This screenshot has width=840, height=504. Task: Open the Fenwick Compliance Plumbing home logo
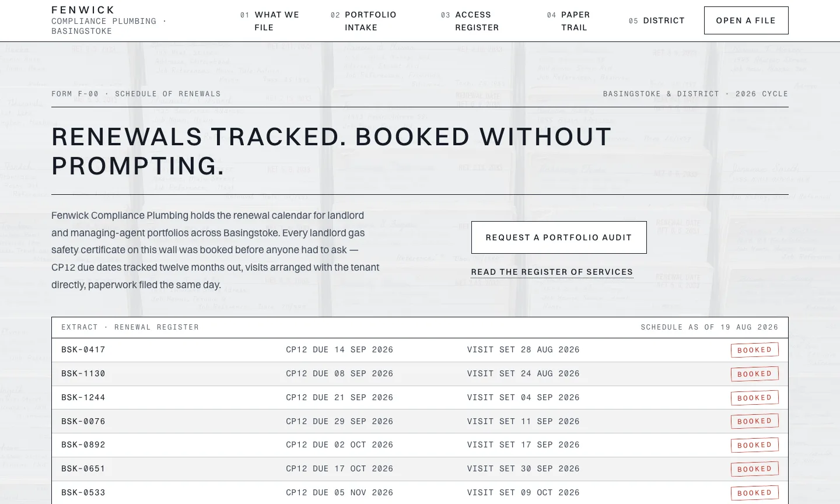click(x=109, y=20)
